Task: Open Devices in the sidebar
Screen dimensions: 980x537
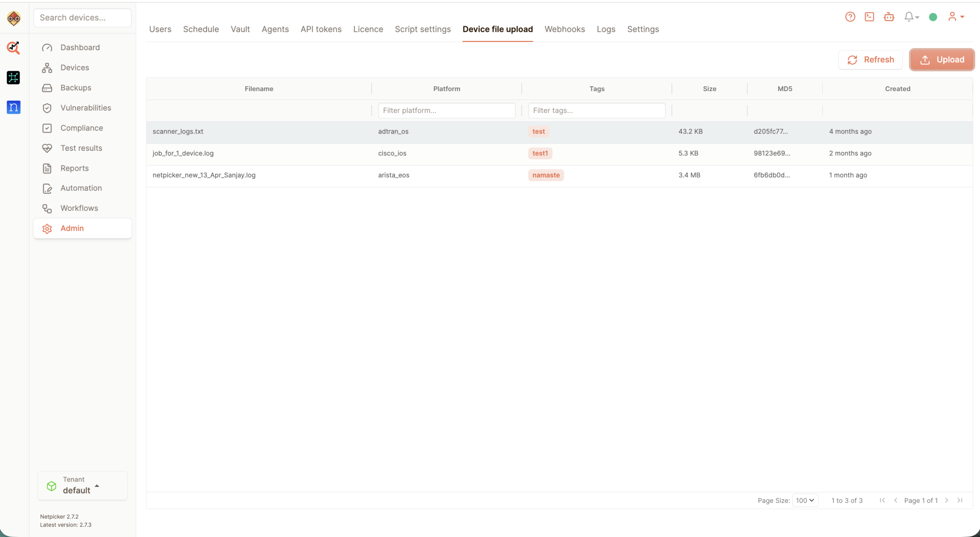Action: [82, 68]
